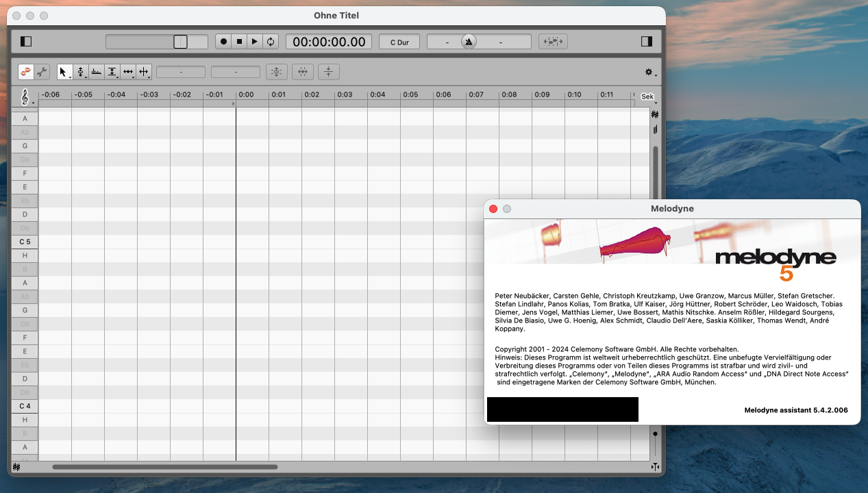Click the pitch grid icon at bottom left

16,466
